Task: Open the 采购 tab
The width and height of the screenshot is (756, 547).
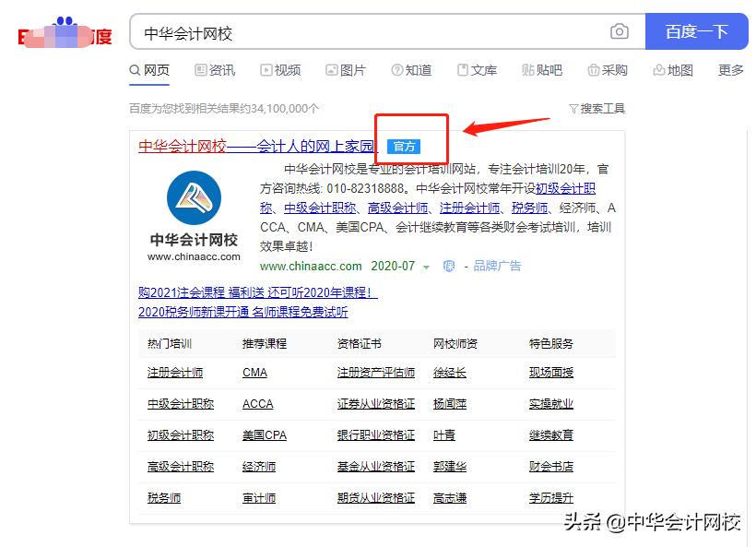Action: click(608, 70)
